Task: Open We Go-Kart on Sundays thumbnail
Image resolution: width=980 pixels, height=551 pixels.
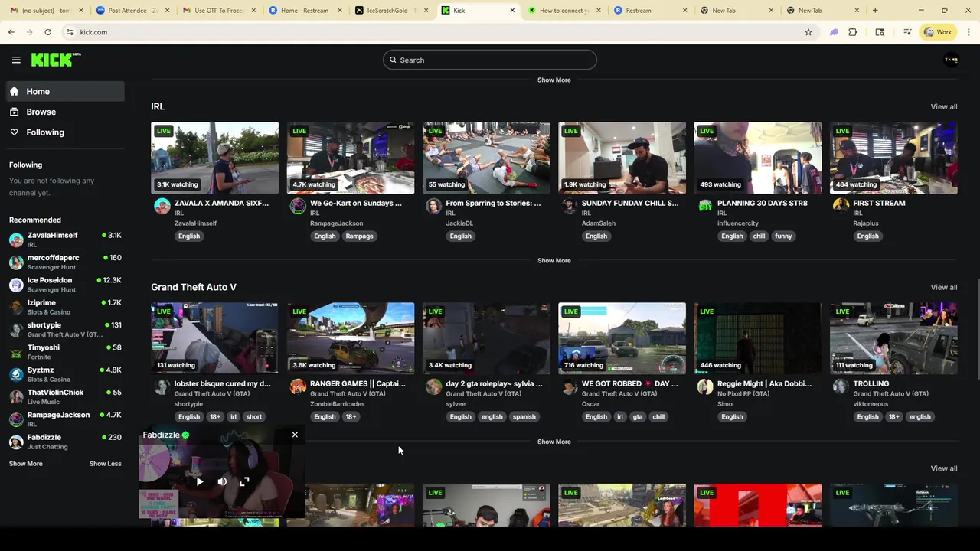Action: (x=351, y=158)
